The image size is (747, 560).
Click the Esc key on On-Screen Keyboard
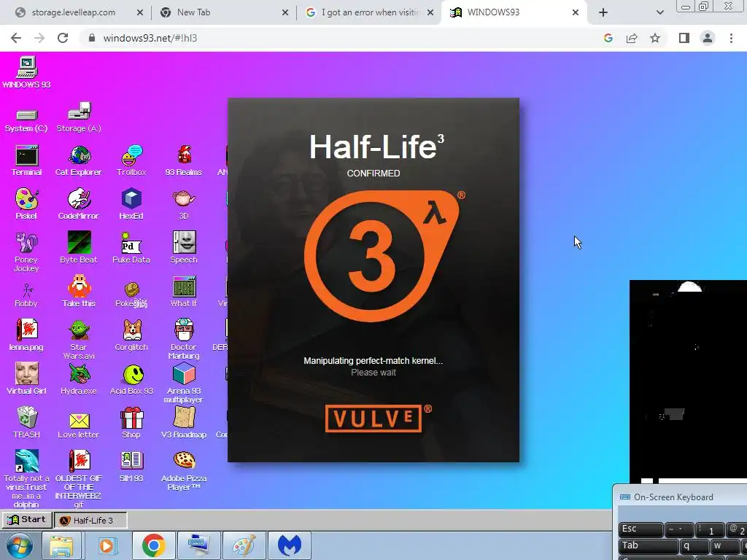point(640,529)
